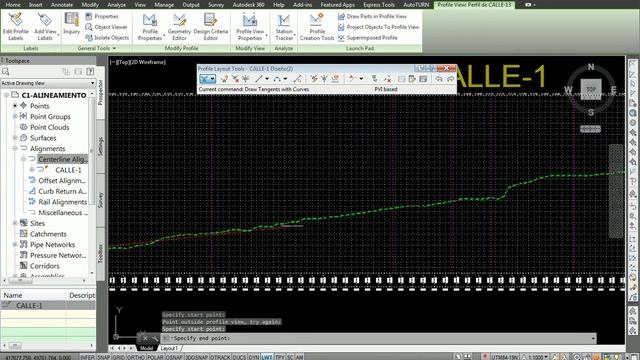Open the Inquiry tool
This screenshot has width=640, height=360.
point(71,24)
